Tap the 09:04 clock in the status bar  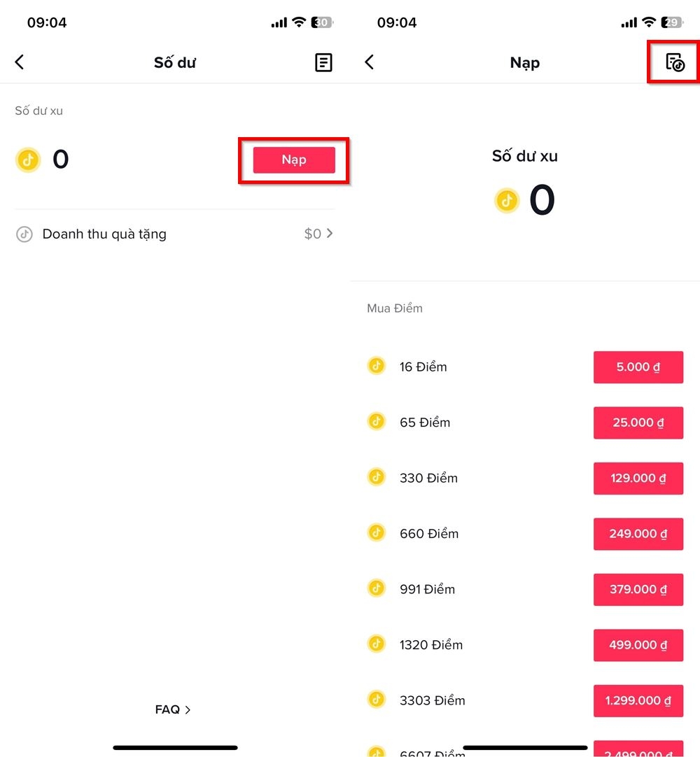coord(47,22)
